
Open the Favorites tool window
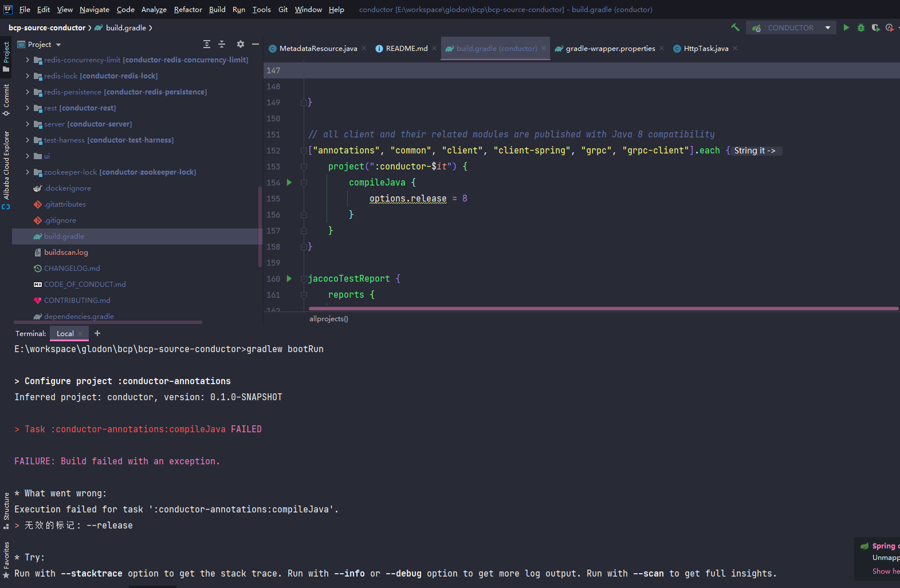[6, 561]
